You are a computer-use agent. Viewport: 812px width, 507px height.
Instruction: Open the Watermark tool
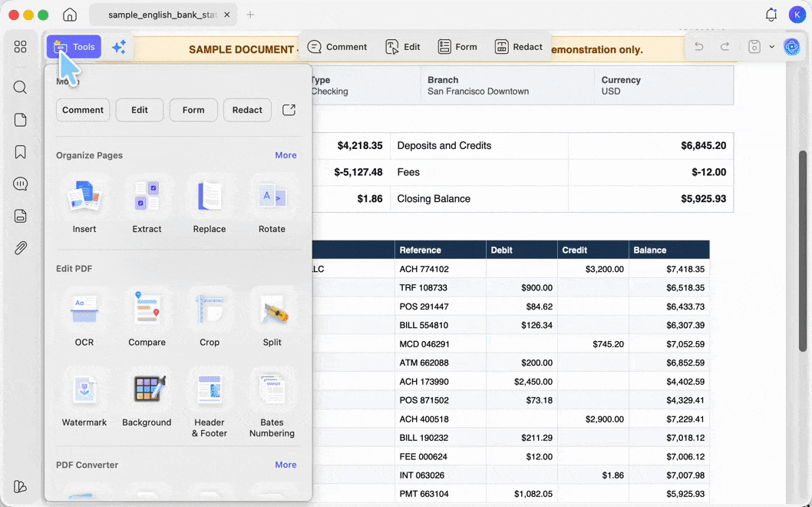point(84,398)
